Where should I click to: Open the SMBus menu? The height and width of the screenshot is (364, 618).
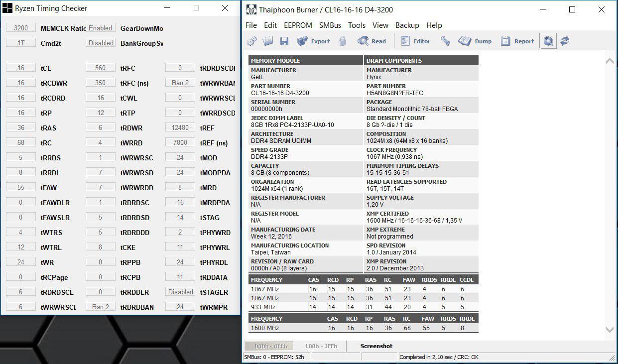click(330, 25)
